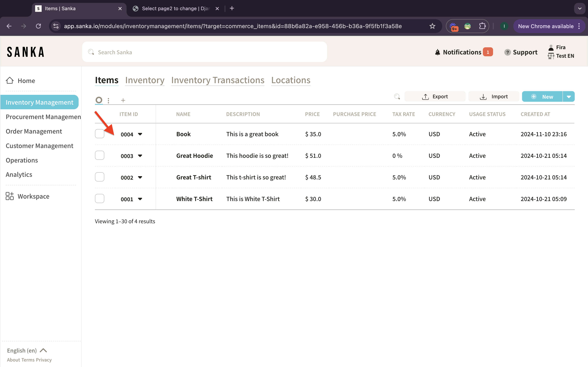Add a new view with plus icon
The image size is (588, 367).
tap(123, 100)
